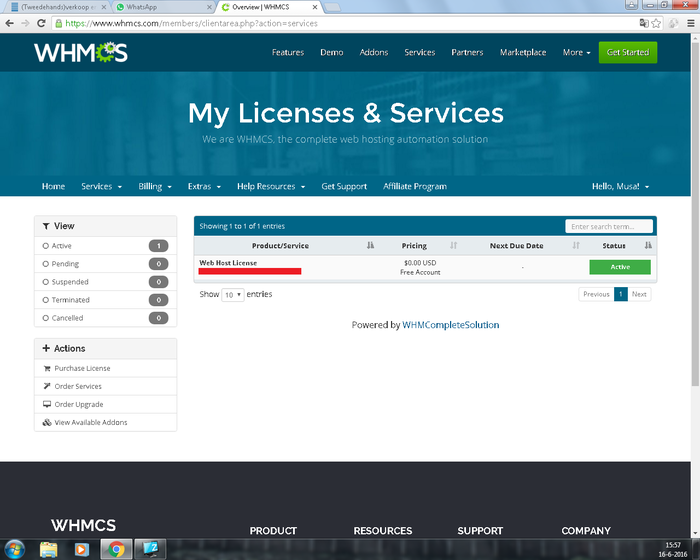
Task: Open Windows Explorer from the taskbar
Action: (49, 549)
